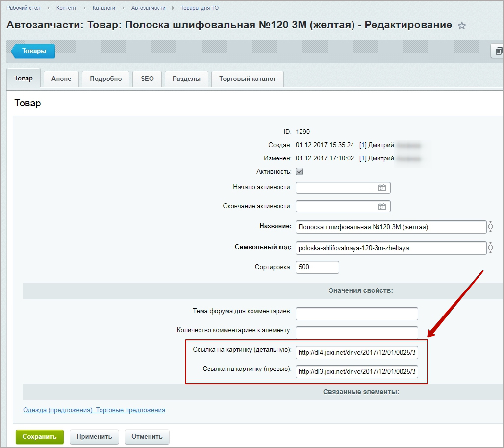Switch to the Анонс tab
Viewport: 504px width, 448px height.
pos(61,79)
